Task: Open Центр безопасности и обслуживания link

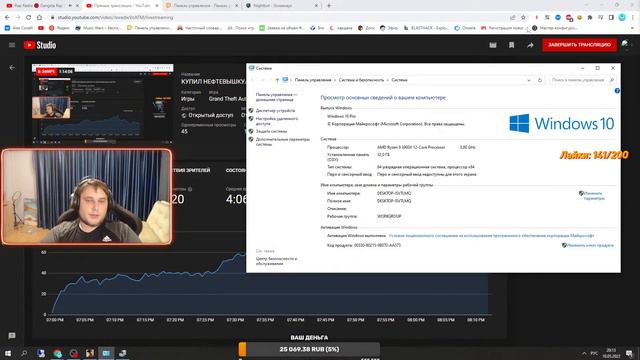Action: pos(276,261)
